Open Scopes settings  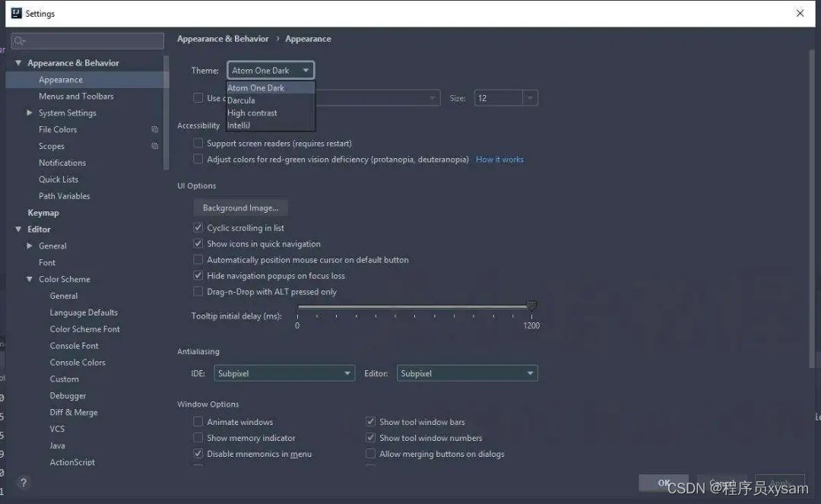point(52,146)
